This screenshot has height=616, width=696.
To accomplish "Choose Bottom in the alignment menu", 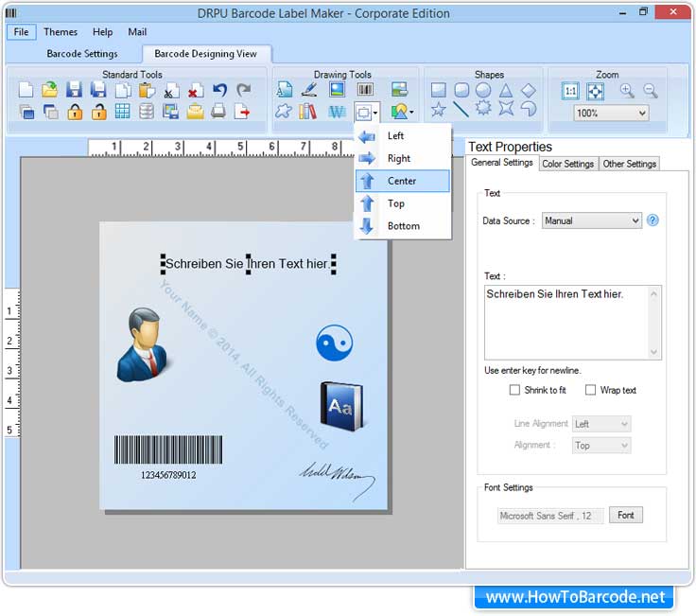I will click(x=403, y=226).
